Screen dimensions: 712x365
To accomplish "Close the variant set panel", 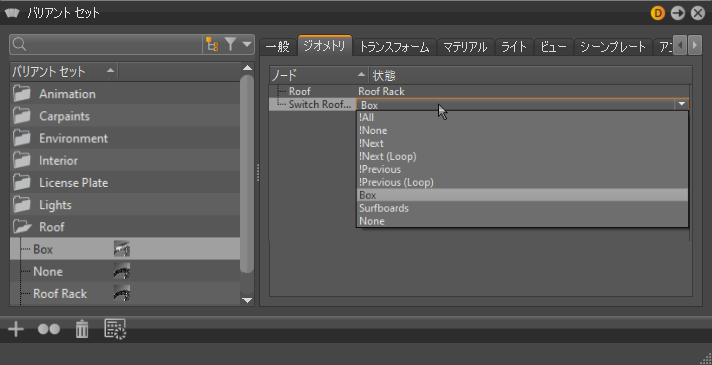I will coord(698,13).
